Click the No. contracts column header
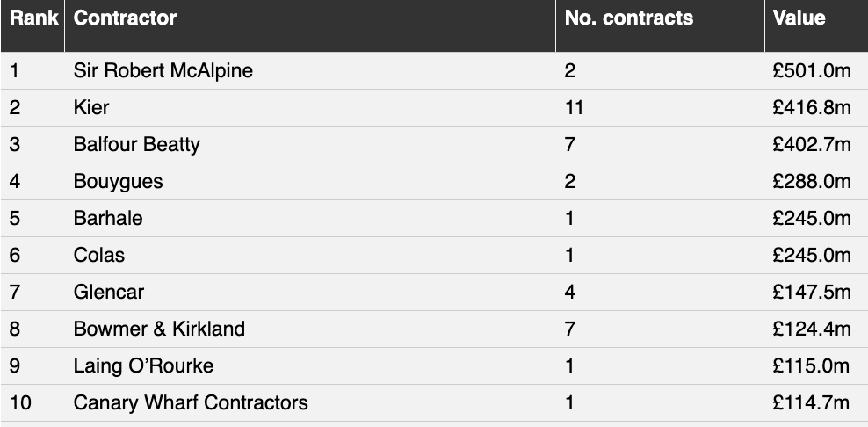The image size is (868, 427). 629,18
